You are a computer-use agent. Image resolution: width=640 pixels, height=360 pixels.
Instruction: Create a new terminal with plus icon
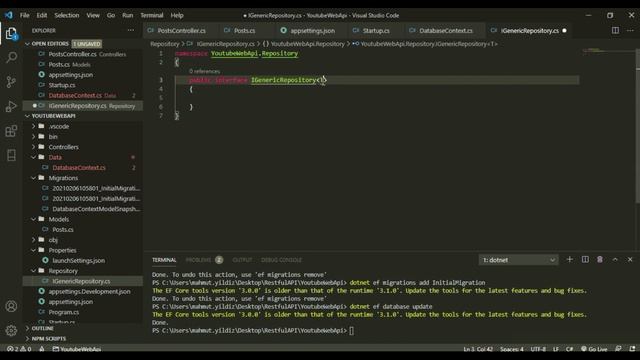[569, 260]
